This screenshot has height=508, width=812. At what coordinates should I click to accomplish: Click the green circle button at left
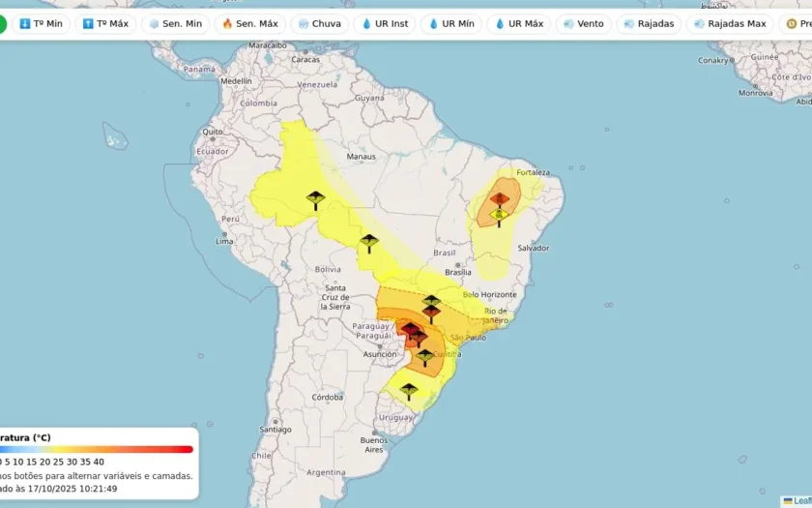tap(2, 24)
